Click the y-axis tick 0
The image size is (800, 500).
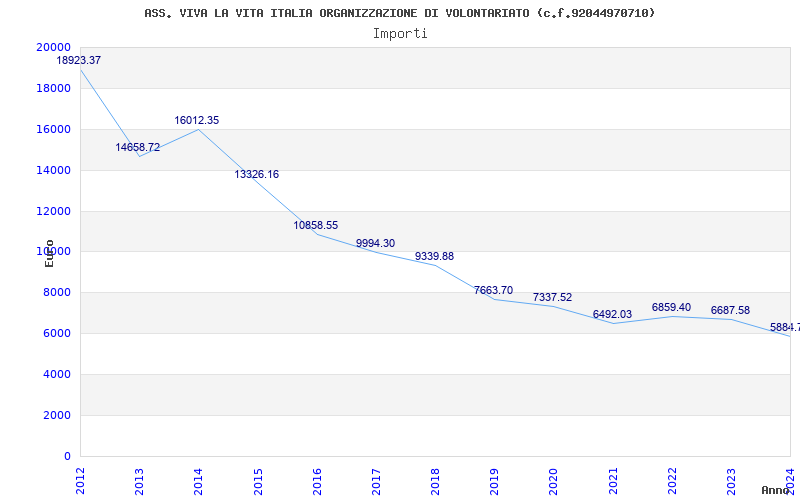67,456
